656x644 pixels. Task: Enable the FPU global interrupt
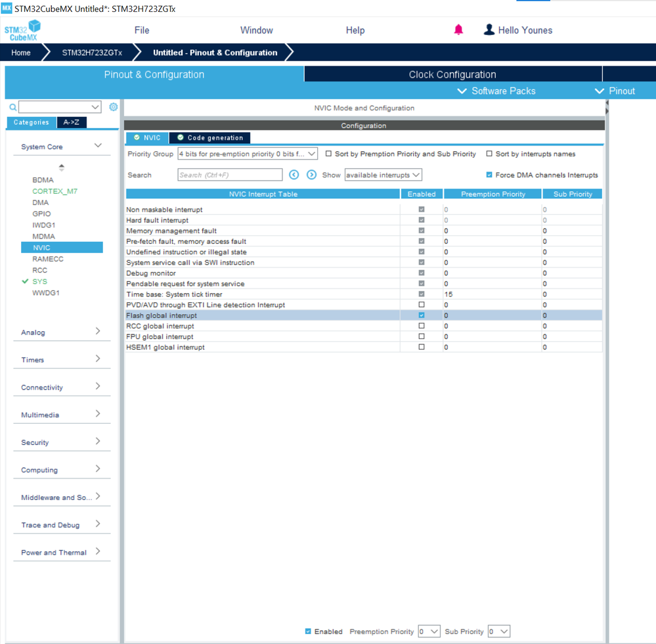[x=422, y=336]
